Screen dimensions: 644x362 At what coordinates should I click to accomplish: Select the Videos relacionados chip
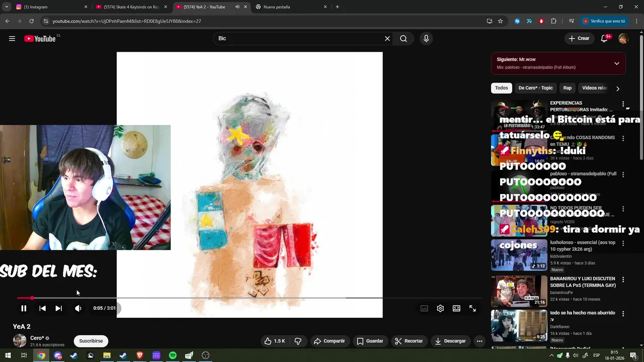(x=595, y=88)
